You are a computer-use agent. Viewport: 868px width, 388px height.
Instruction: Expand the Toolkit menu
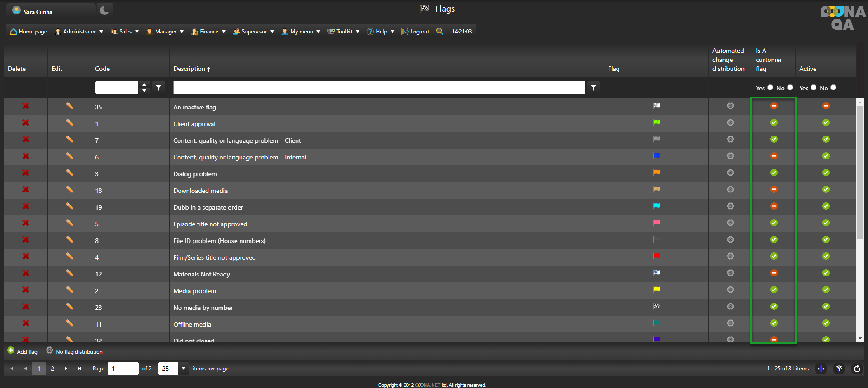click(344, 32)
